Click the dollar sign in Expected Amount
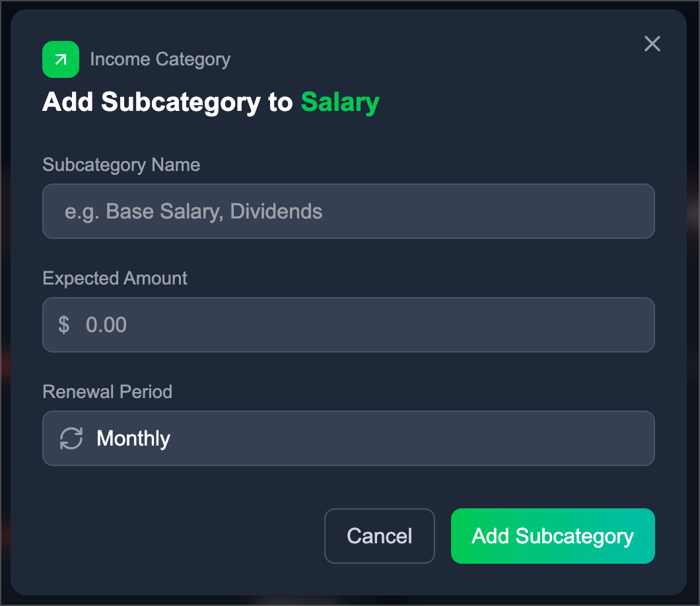Screen dimensions: 700x606 click(x=64, y=324)
